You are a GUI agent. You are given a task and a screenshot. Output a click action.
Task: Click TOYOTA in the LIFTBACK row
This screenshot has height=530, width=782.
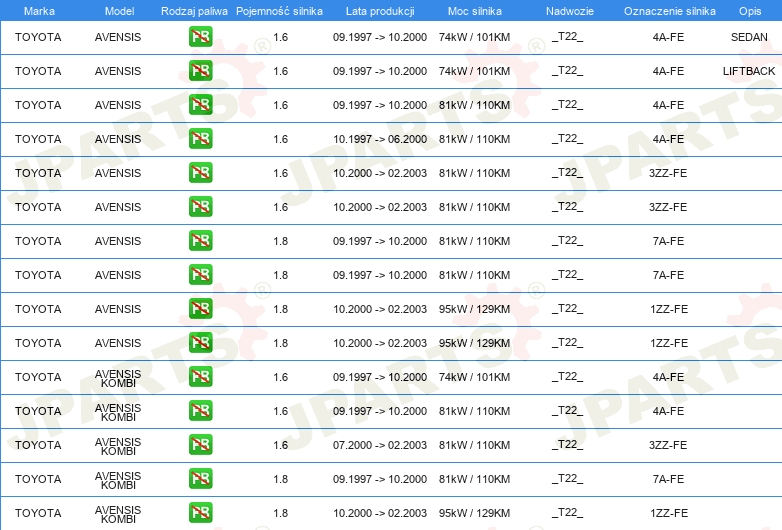point(38,71)
